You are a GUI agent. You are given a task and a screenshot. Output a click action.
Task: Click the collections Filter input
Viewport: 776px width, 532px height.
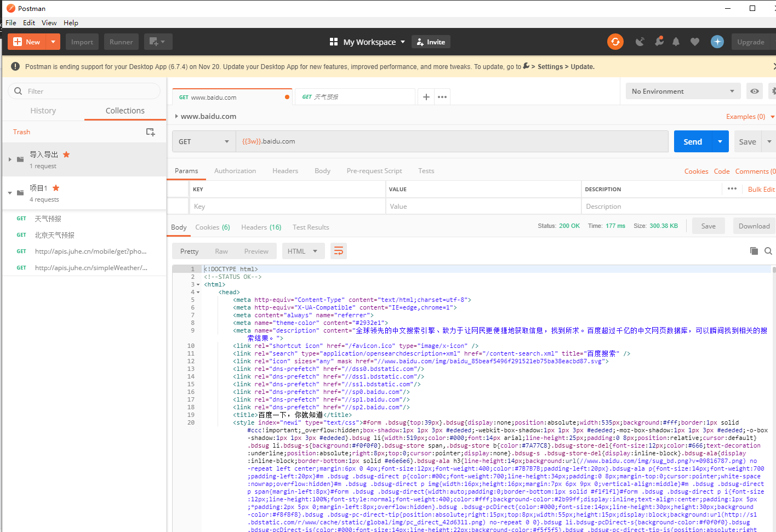pos(84,91)
